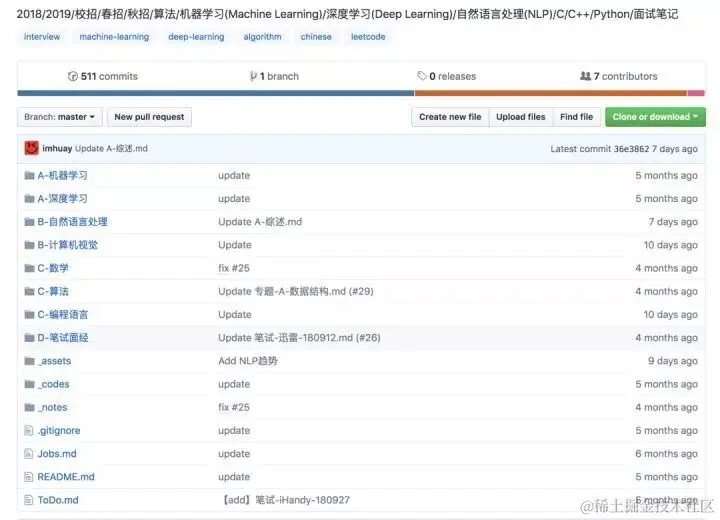The width and height of the screenshot is (720, 520).
Task: Click folder icon beside _assets
Action: 29,361
